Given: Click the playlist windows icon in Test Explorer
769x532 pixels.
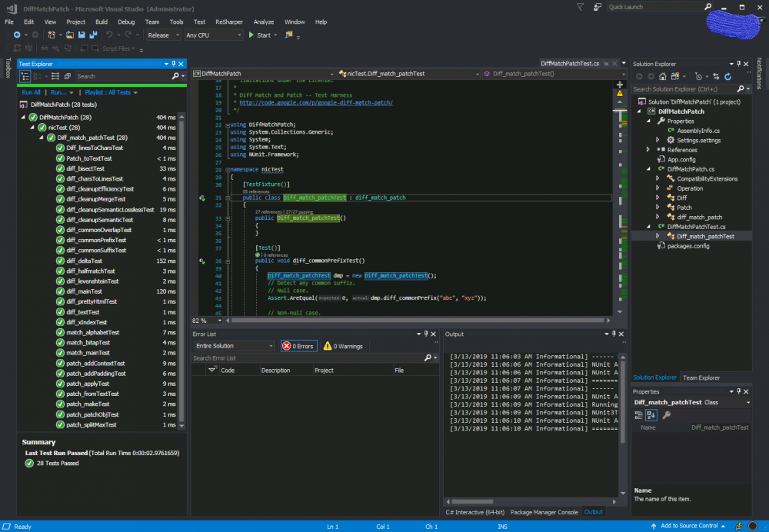Looking at the screenshot, I should 68,76.
